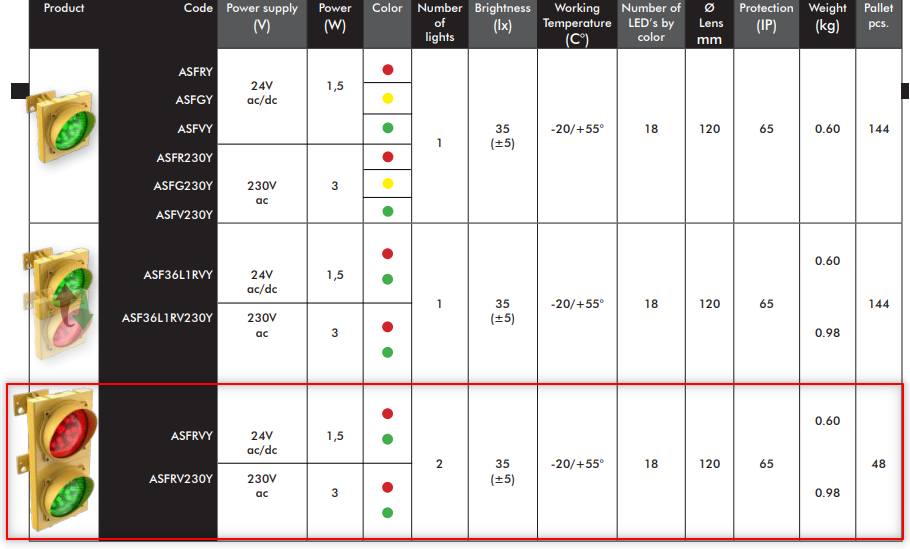The height and width of the screenshot is (549, 910).
Task: Select the ASF36L1RVY product code
Action: coord(178,275)
